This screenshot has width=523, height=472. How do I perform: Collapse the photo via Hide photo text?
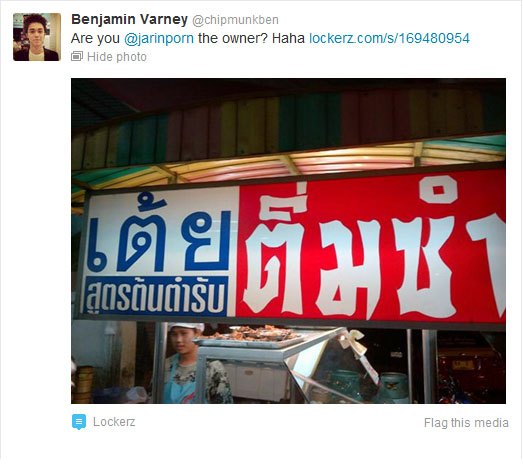point(117,57)
